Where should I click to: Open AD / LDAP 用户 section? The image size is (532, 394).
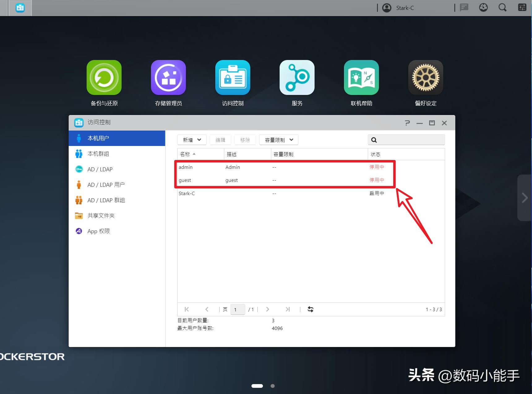(106, 185)
